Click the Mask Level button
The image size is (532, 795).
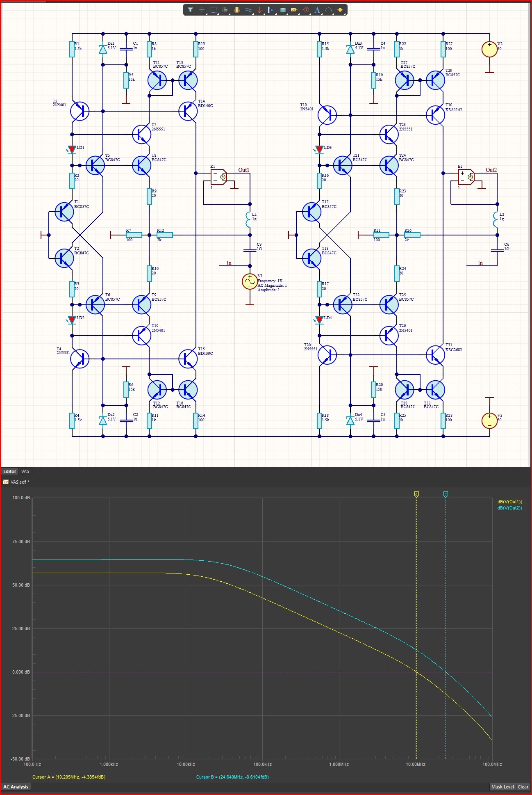(x=502, y=787)
